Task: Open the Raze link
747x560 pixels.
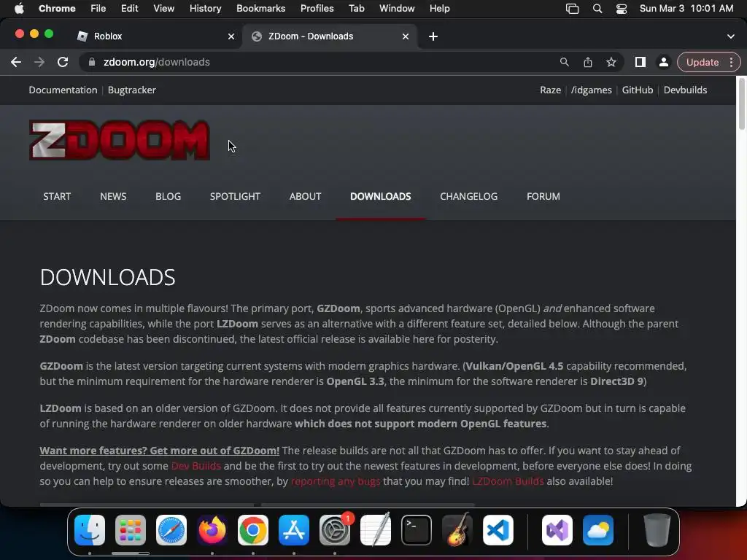Action: (x=550, y=90)
